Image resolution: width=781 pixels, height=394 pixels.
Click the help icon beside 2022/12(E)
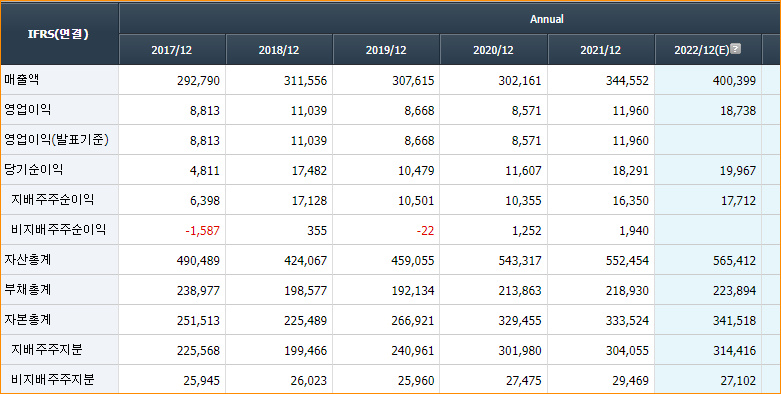(735, 48)
